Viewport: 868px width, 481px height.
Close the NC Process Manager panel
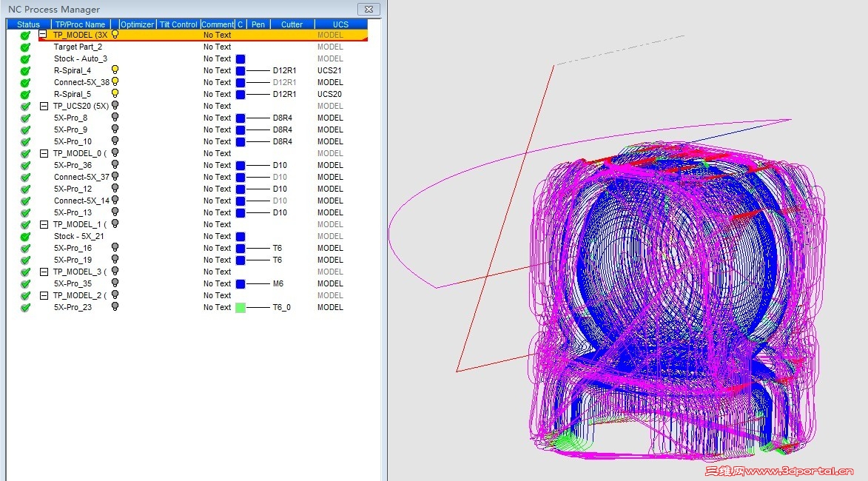click(369, 10)
